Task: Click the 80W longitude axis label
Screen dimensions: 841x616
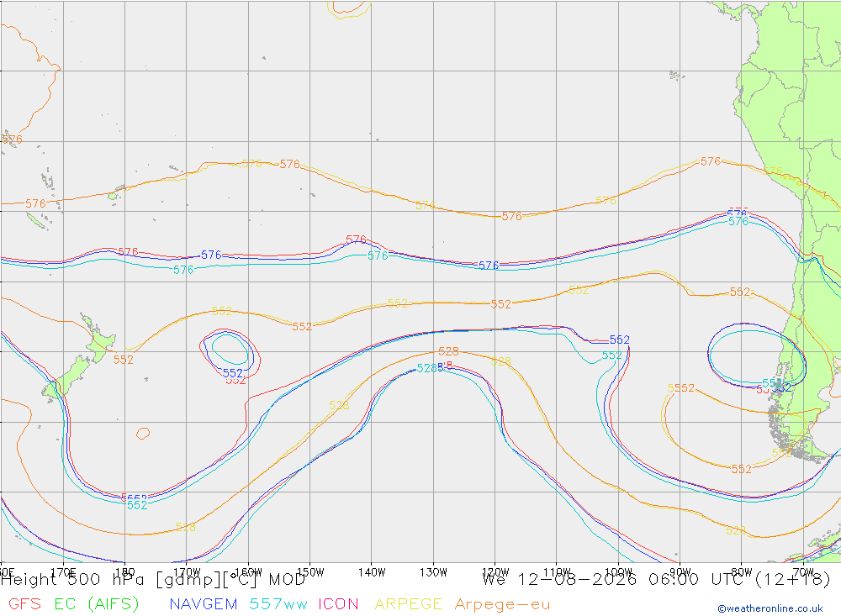Action: point(742,572)
